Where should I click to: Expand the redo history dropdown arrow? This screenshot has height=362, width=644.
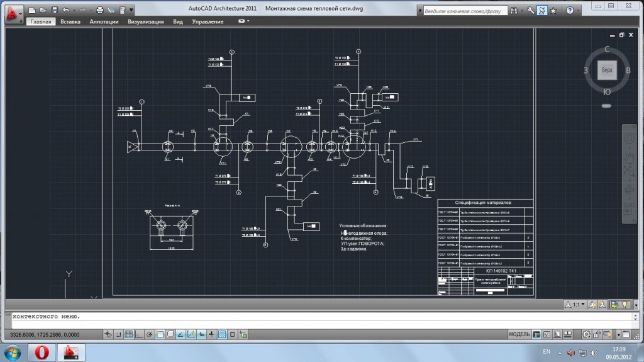pos(90,10)
